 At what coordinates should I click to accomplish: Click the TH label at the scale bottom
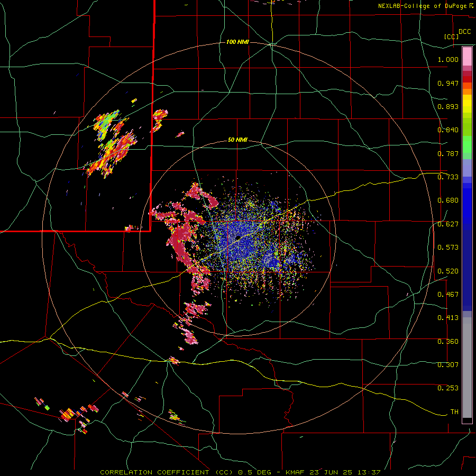coord(454,412)
